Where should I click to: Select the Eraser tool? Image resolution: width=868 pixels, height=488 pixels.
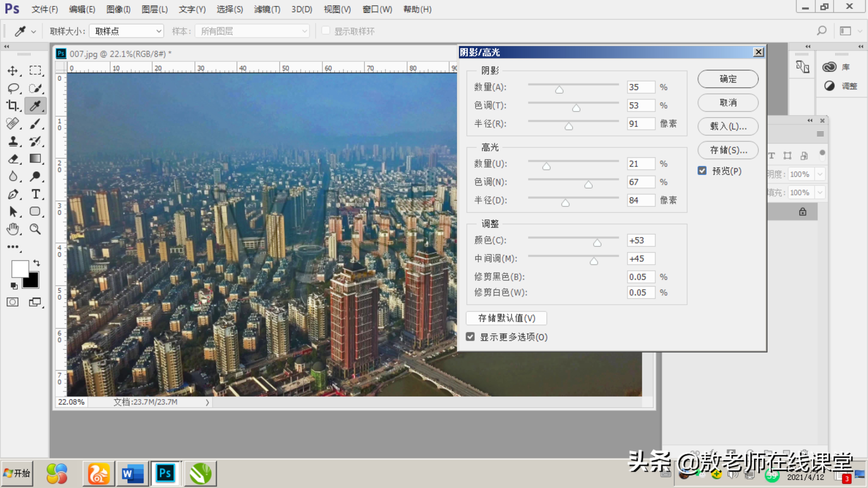pyautogui.click(x=13, y=159)
